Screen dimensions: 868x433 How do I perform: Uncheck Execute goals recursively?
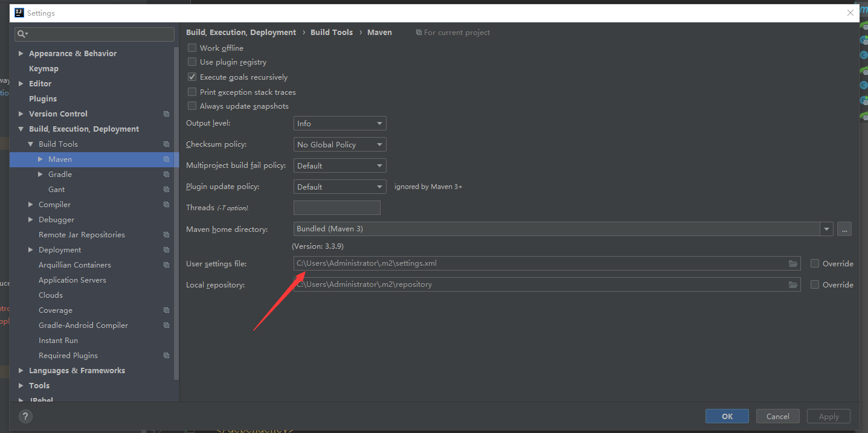(x=192, y=77)
